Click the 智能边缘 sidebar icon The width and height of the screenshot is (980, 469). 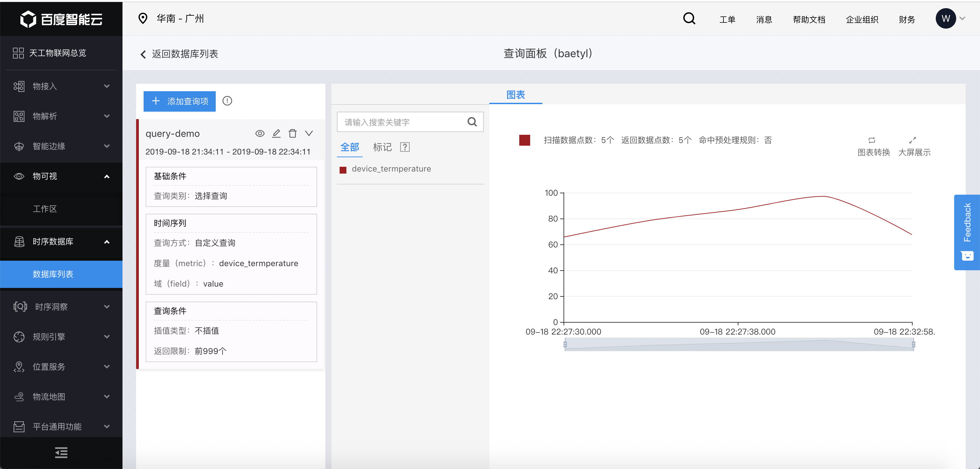click(x=19, y=146)
